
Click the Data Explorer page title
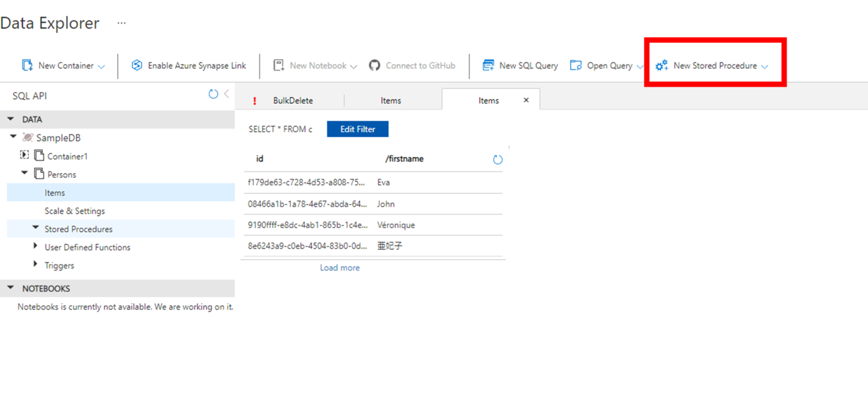[50, 23]
